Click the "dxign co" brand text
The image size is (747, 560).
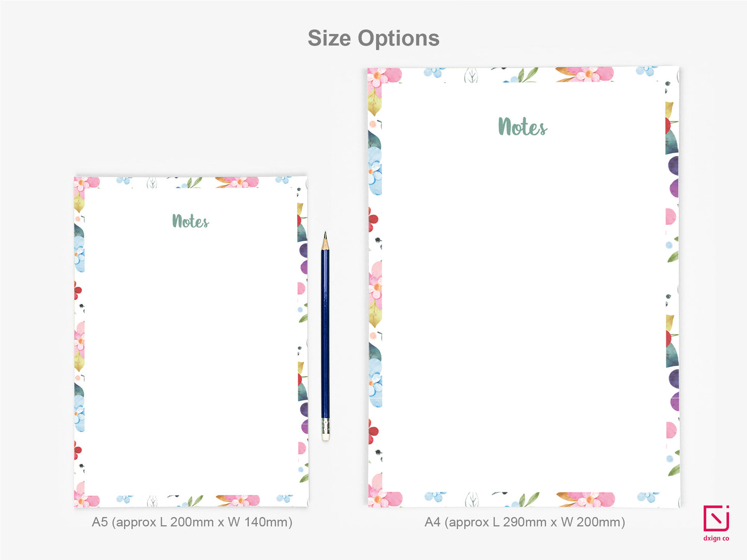[x=716, y=538]
